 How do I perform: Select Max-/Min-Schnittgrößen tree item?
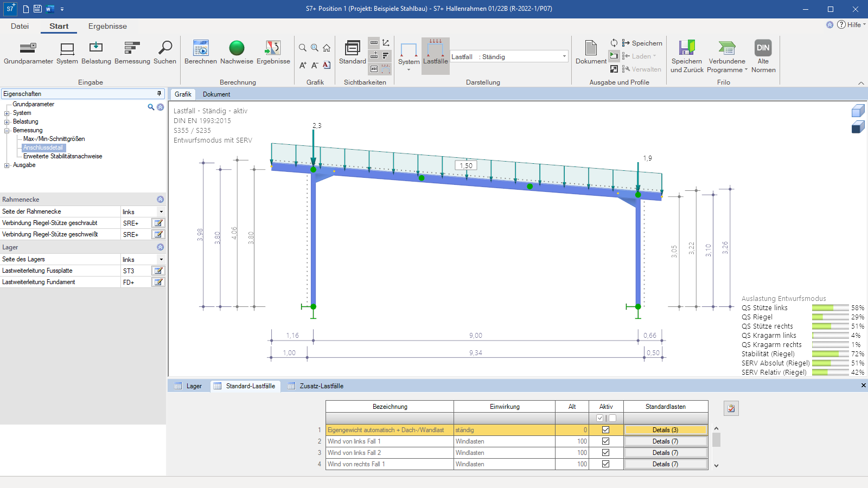54,139
